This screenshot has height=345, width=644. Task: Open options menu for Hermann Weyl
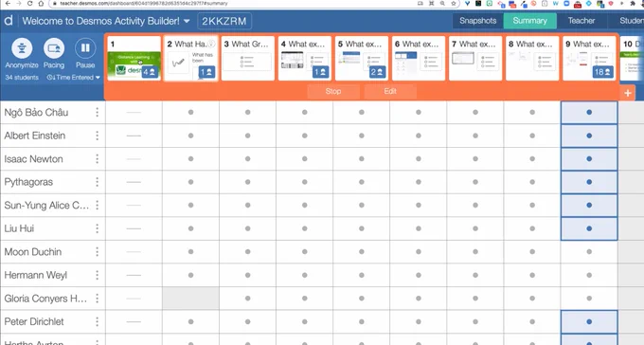98,275
